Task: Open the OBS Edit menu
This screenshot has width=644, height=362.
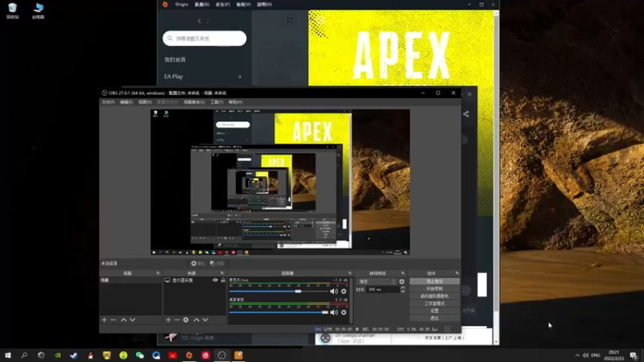Action: tap(126, 102)
